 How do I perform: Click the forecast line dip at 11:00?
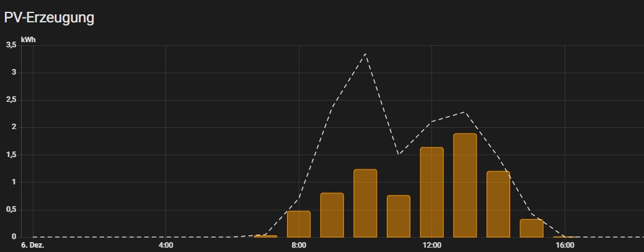399,154
